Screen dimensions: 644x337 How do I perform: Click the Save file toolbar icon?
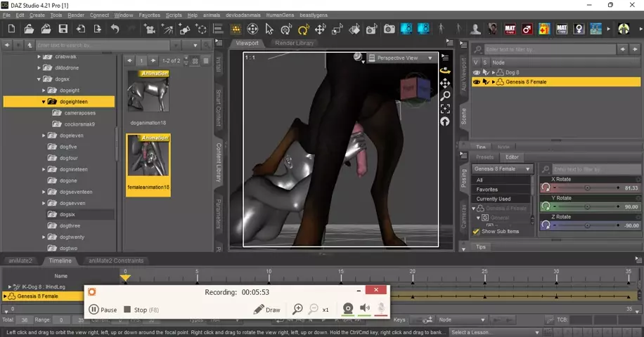pos(63,29)
